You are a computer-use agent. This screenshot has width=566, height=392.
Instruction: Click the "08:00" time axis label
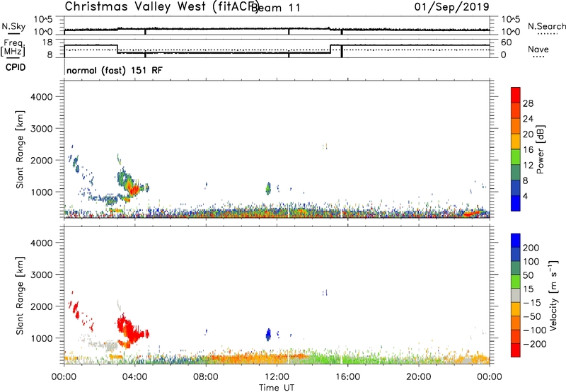tap(206, 377)
